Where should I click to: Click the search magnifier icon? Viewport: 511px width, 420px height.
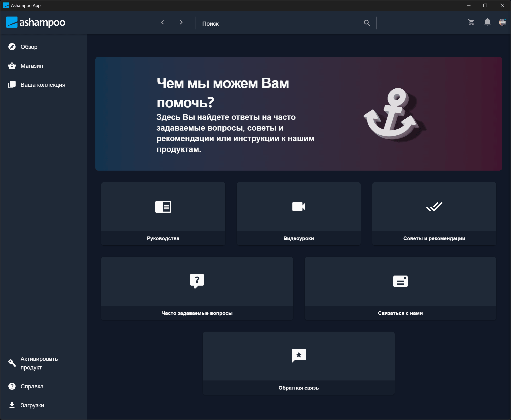tap(367, 23)
